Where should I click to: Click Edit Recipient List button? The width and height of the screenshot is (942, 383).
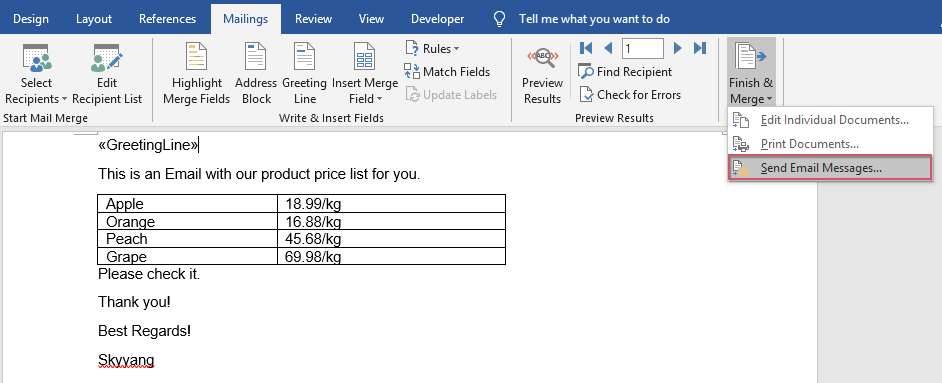[107, 74]
